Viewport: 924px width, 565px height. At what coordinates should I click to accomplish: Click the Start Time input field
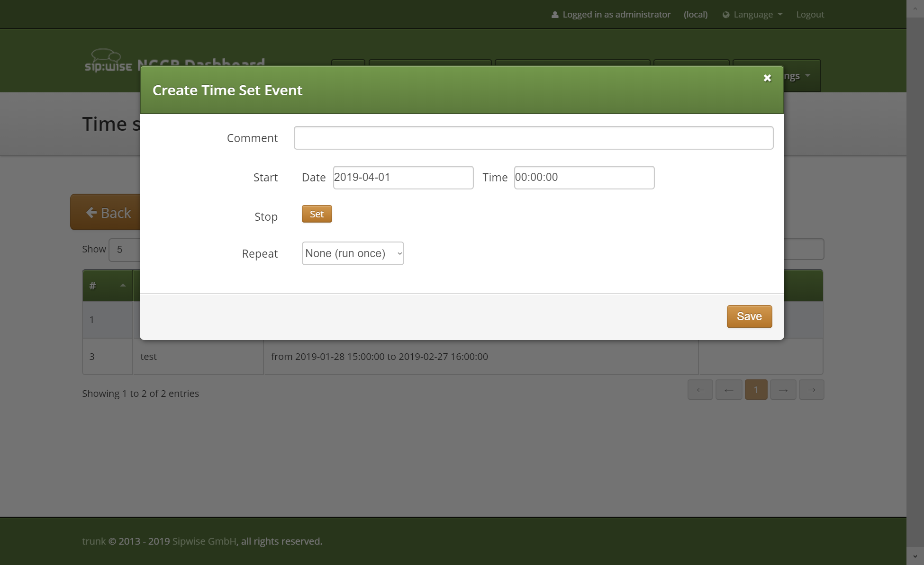(x=584, y=178)
